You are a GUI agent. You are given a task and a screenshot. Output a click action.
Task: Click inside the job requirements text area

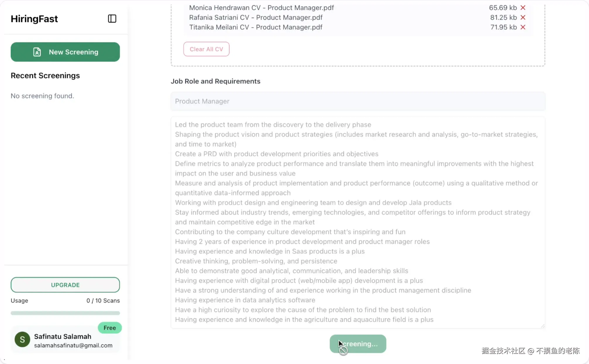(358, 222)
